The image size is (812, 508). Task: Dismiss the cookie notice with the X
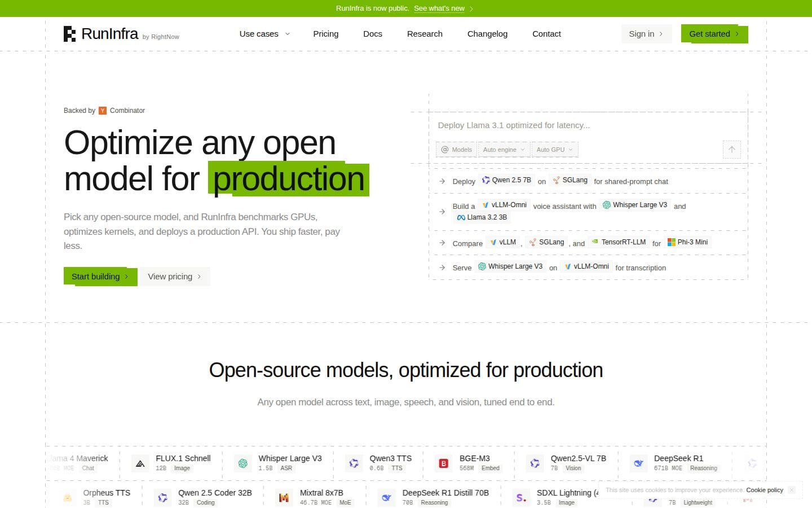[x=792, y=490]
